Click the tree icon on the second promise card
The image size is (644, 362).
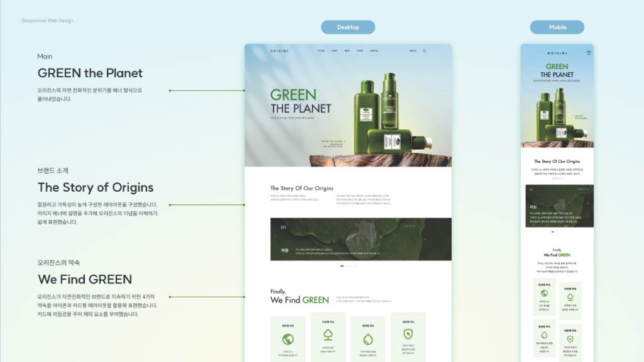pyautogui.click(x=328, y=335)
